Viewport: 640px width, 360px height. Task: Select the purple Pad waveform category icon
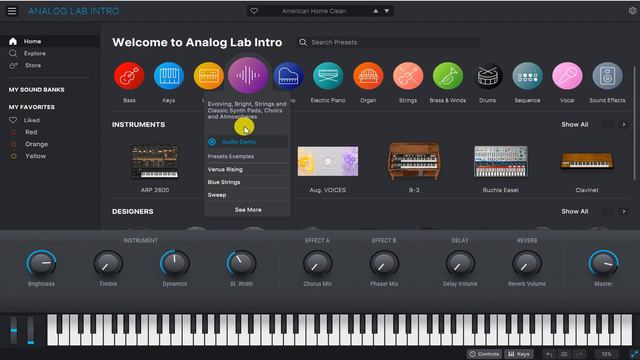pyautogui.click(x=248, y=76)
